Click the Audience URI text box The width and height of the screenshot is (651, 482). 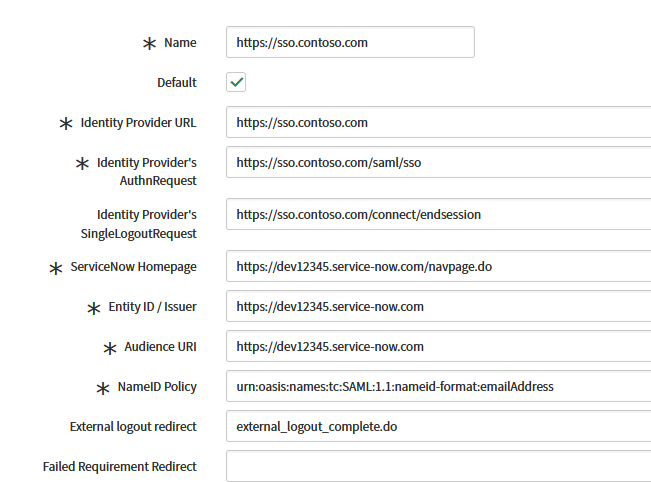(x=437, y=347)
